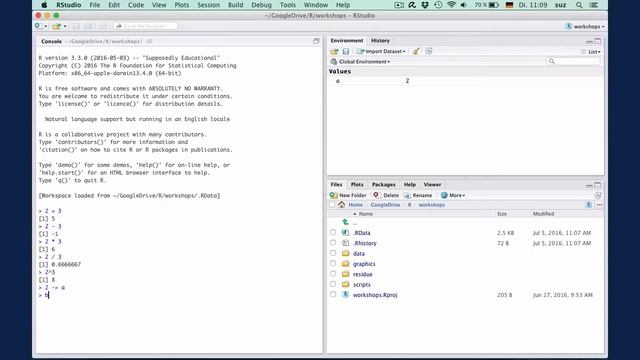Open the New File dropdown arrow
This screenshot has height=360, width=640.
pyautogui.click(x=46, y=27)
